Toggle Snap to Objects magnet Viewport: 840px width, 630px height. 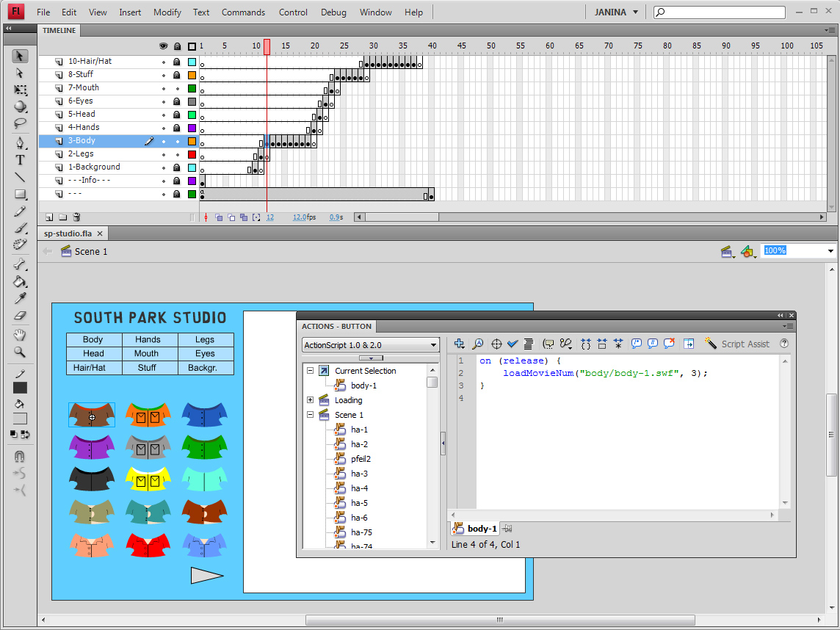19,457
